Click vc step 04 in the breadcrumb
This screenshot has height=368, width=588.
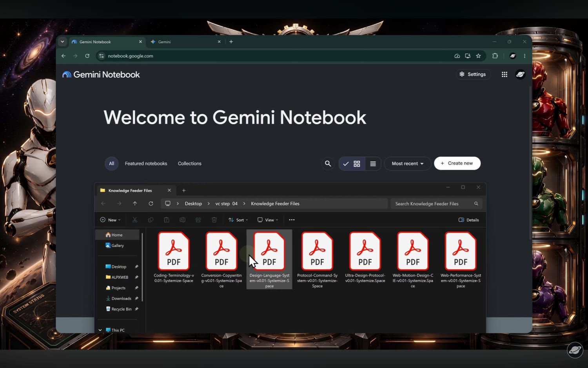pyautogui.click(x=226, y=204)
